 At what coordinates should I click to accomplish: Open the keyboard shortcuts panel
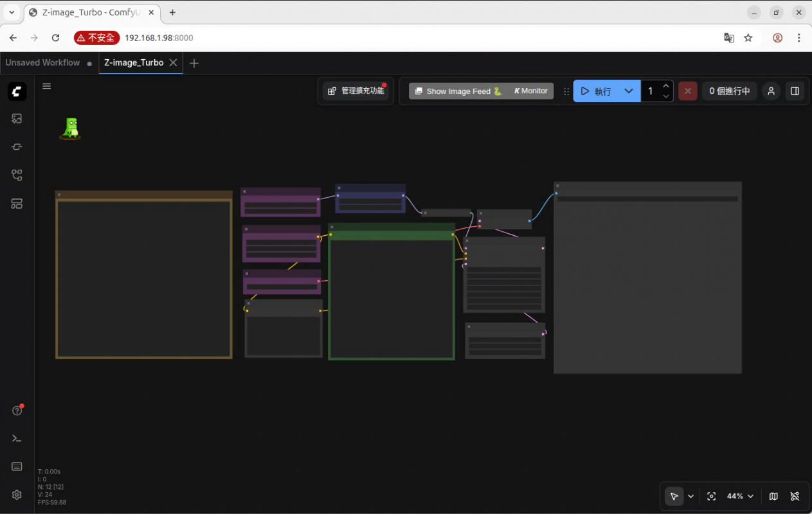click(x=17, y=466)
